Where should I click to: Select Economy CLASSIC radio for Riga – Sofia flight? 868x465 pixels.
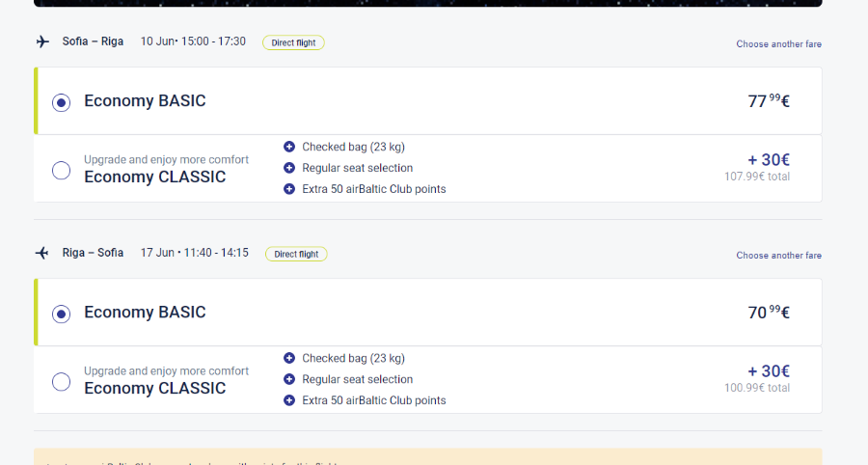pos(62,381)
